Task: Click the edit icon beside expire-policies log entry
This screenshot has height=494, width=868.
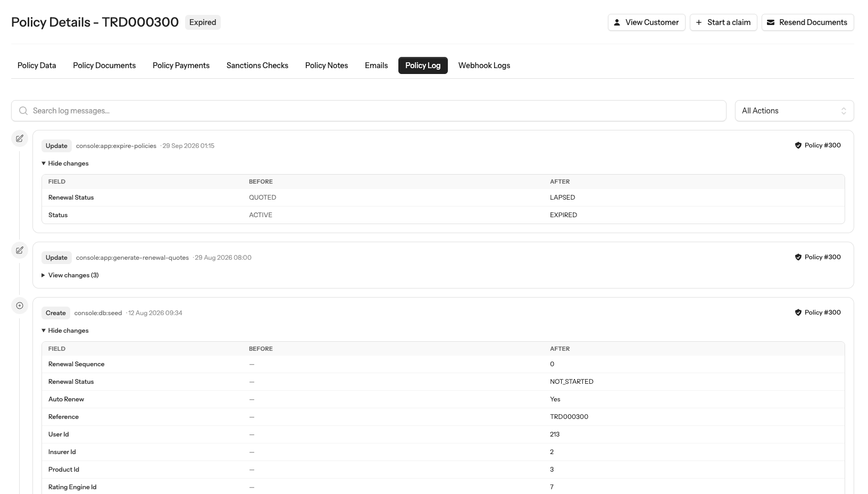Action: (x=20, y=138)
